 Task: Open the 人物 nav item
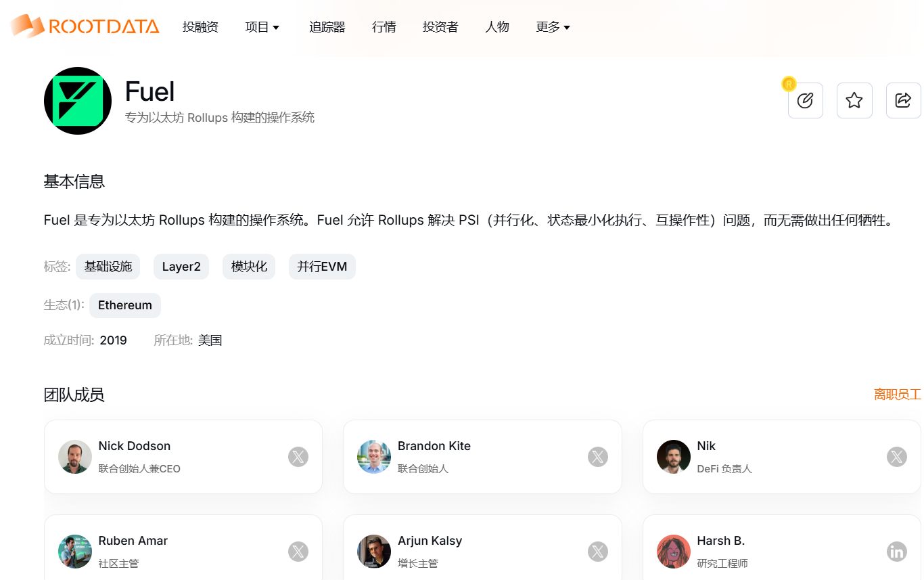[497, 27]
